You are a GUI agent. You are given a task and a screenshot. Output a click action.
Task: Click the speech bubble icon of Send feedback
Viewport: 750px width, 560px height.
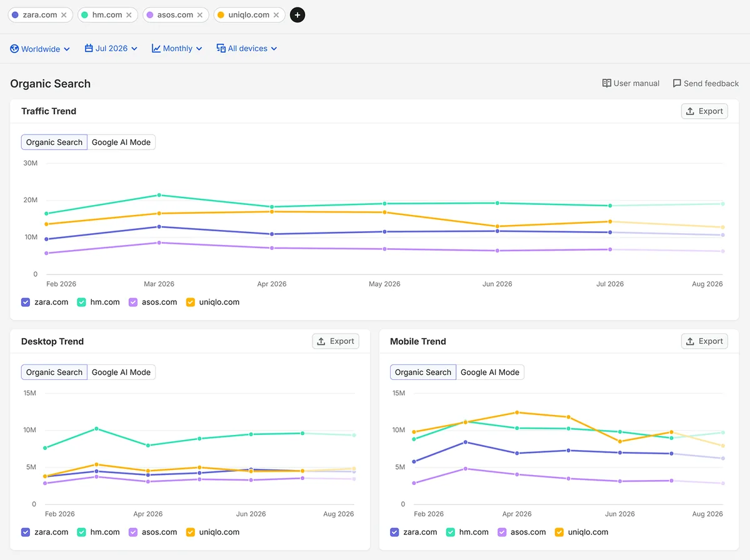pos(677,83)
